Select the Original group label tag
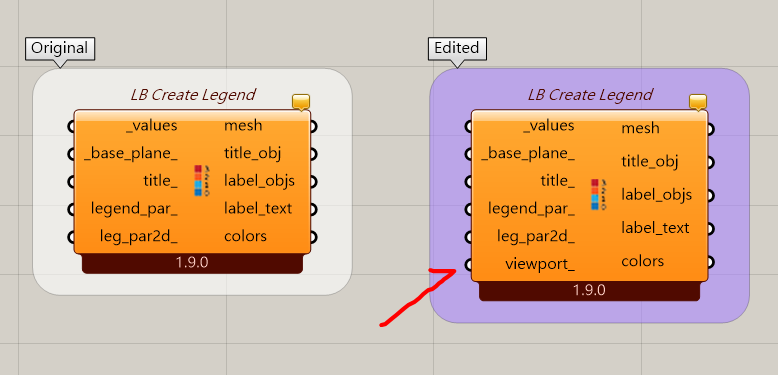The image size is (778, 375). click(60, 48)
